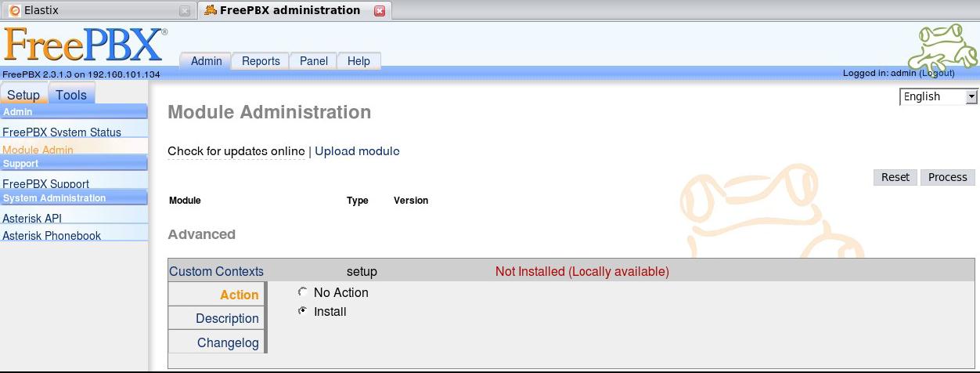Select the No Action radio button

click(303, 292)
